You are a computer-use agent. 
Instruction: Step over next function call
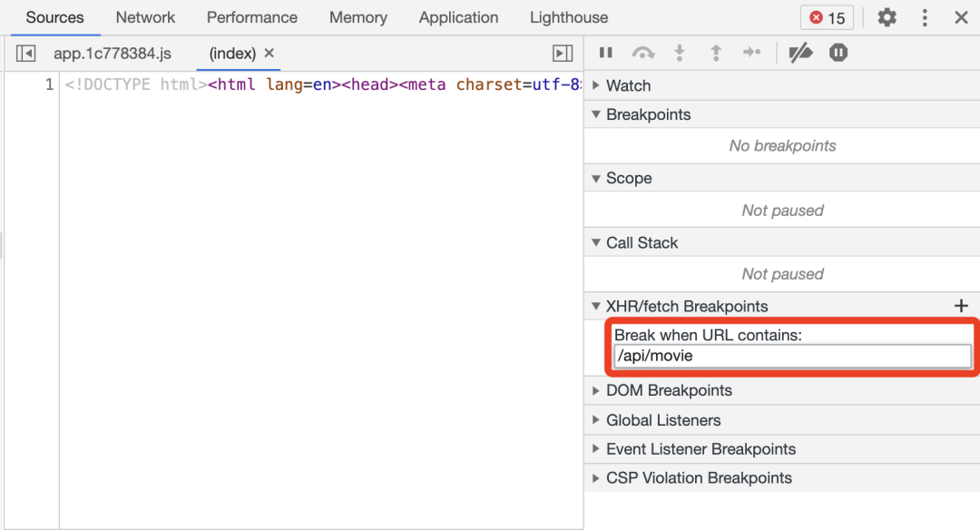[643, 53]
